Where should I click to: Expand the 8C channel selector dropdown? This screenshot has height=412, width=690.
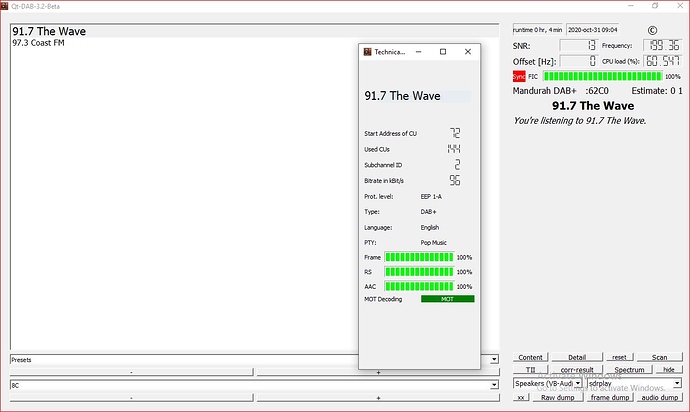[x=493, y=384]
